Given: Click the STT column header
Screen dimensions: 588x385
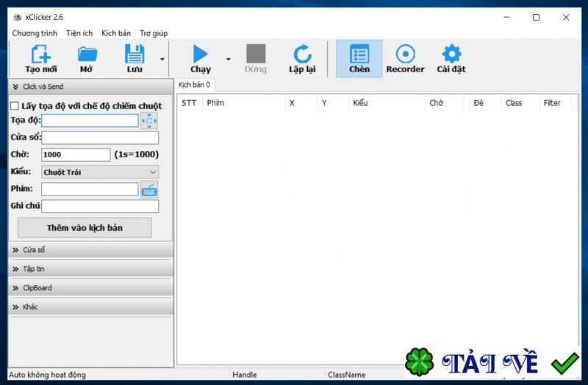Looking at the screenshot, I should 190,103.
